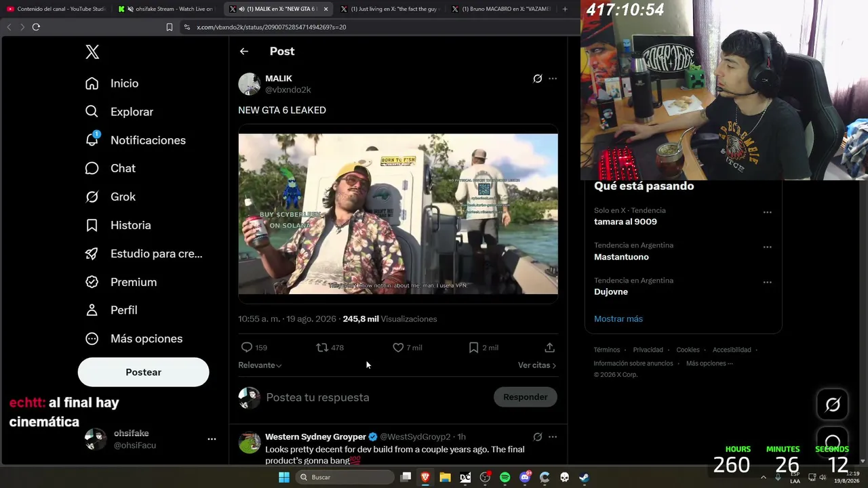The image size is (868, 488).
Task: Click the browser address bar URL
Action: click(x=271, y=27)
